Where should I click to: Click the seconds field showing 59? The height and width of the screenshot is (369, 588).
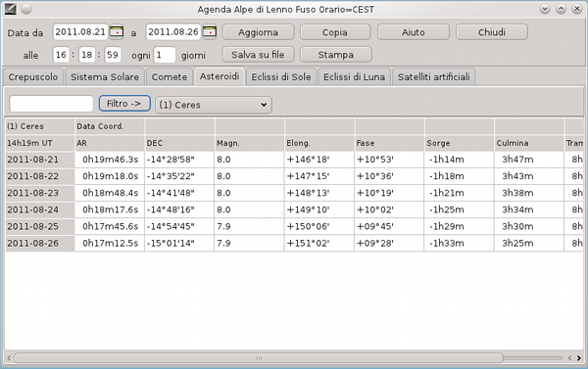(x=113, y=55)
